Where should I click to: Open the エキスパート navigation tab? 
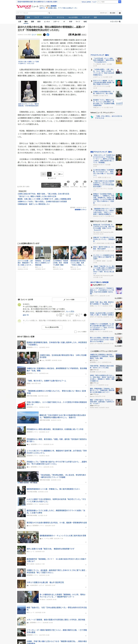tap(48, 17)
